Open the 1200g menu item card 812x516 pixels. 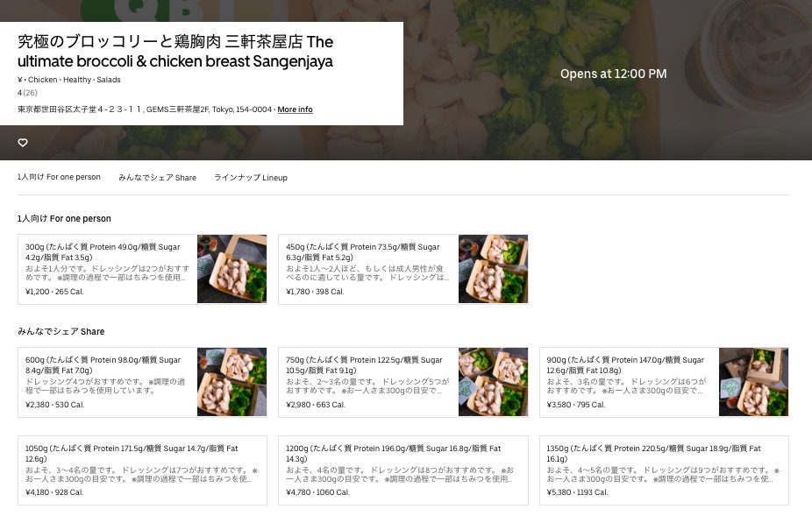402,470
